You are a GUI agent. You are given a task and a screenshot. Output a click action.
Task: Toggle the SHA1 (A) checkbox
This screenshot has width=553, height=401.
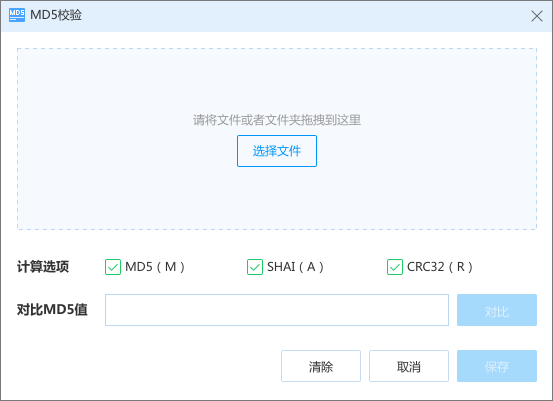pyautogui.click(x=255, y=267)
